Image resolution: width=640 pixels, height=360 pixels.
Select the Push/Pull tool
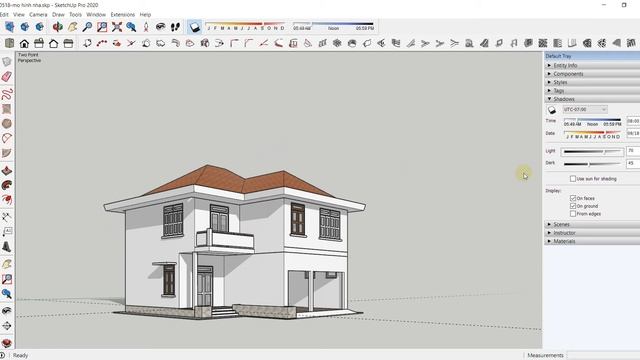[x=7, y=171]
